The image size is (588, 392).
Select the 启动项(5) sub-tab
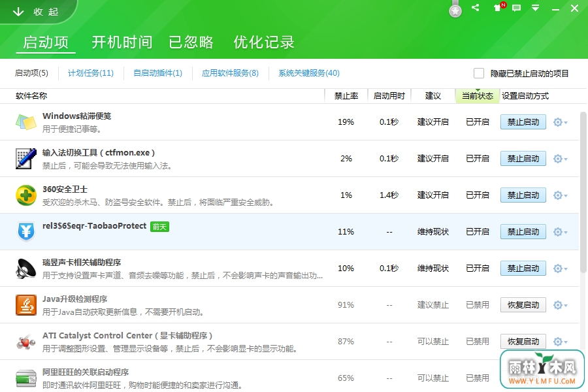(x=31, y=73)
